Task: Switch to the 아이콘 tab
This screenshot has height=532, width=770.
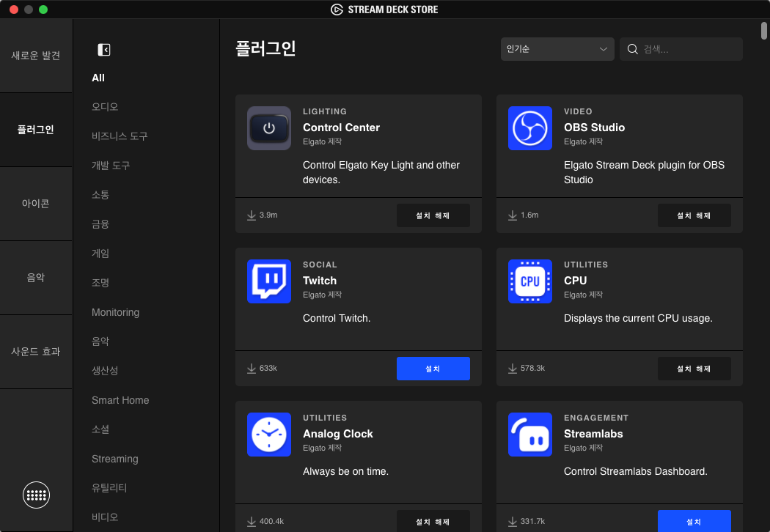Action: point(36,204)
